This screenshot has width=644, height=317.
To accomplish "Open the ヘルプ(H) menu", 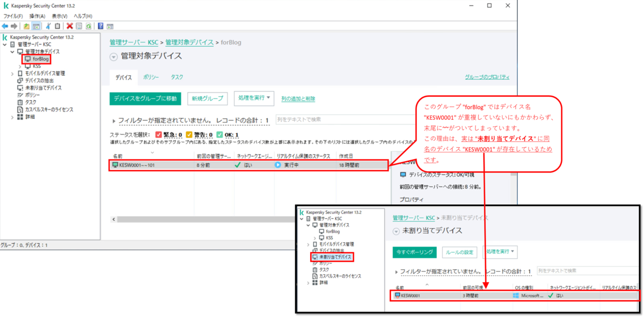I will [83, 16].
